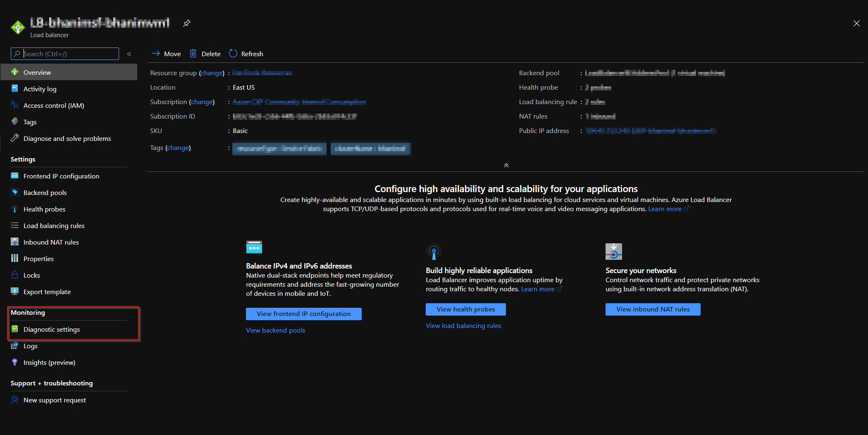View the Load balancing rules section

point(54,226)
